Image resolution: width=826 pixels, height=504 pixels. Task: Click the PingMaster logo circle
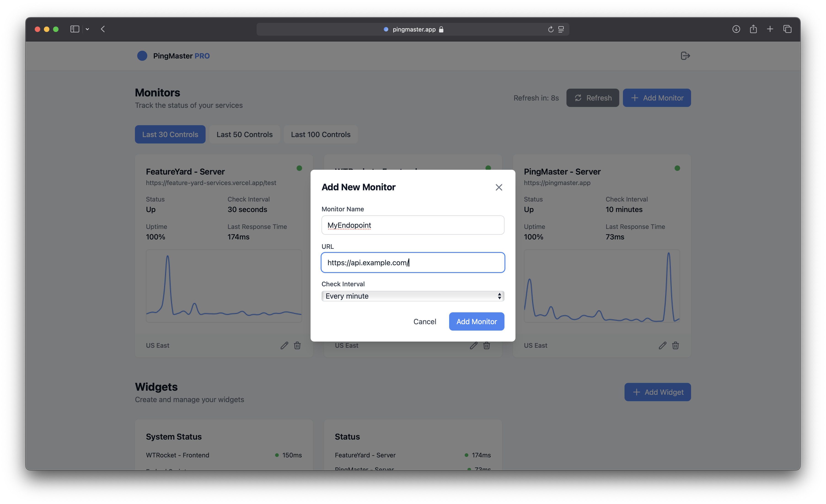pos(142,56)
